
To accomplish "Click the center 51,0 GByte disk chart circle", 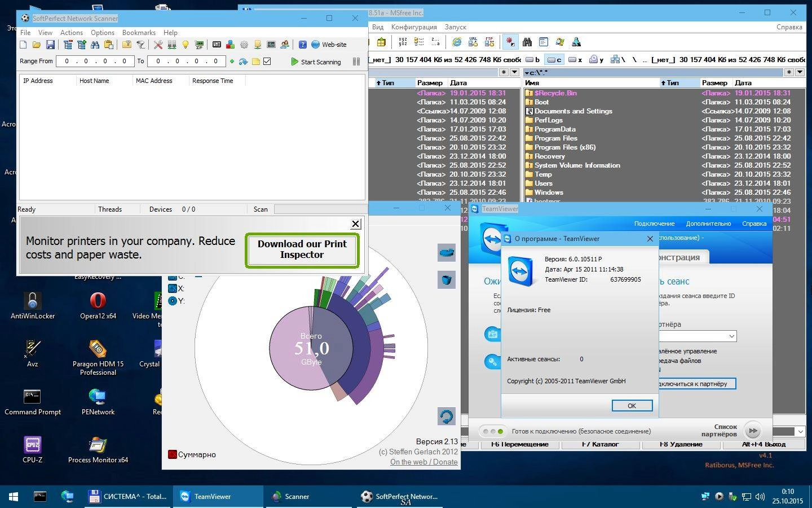I will point(311,348).
